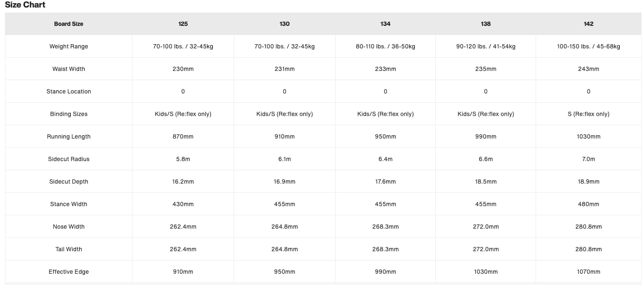Image resolution: width=644 pixels, height=285 pixels.
Task: Click the Binding Sizes row label
Action: pyautogui.click(x=69, y=114)
